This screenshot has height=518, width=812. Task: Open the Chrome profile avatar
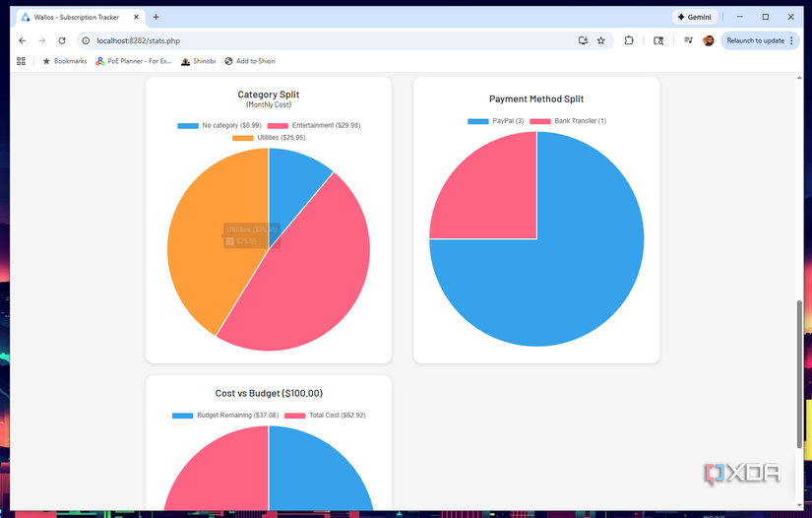709,40
